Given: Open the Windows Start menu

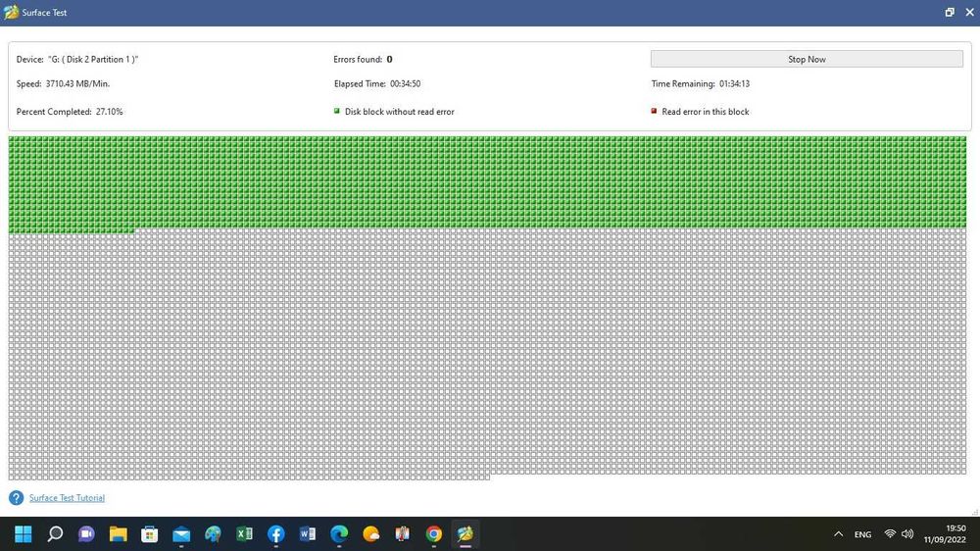Looking at the screenshot, I should coord(24,534).
